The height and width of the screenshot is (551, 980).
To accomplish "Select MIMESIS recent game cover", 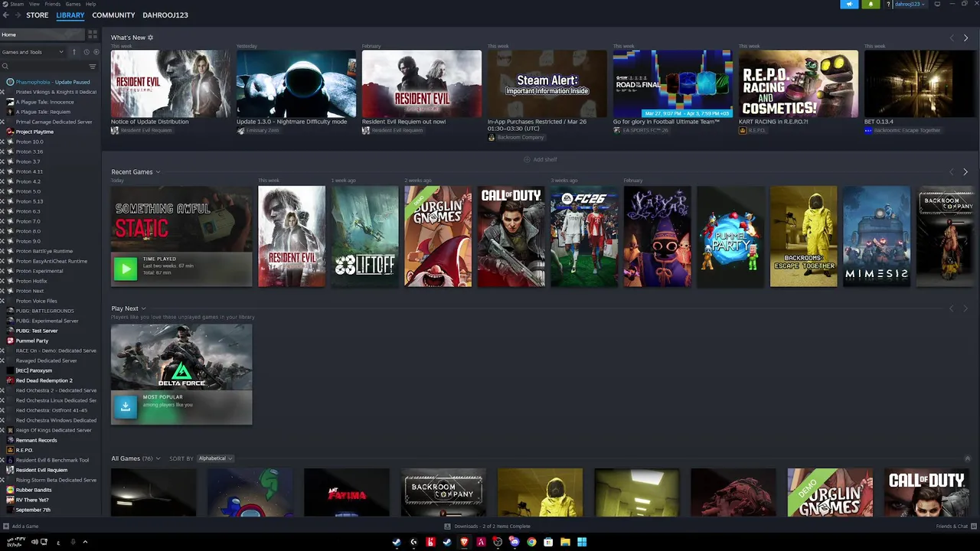I will [877, 236].
